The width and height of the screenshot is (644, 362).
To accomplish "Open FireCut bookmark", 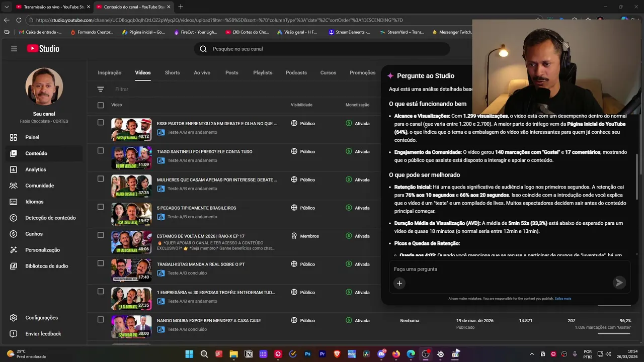I will pos(195,32).
